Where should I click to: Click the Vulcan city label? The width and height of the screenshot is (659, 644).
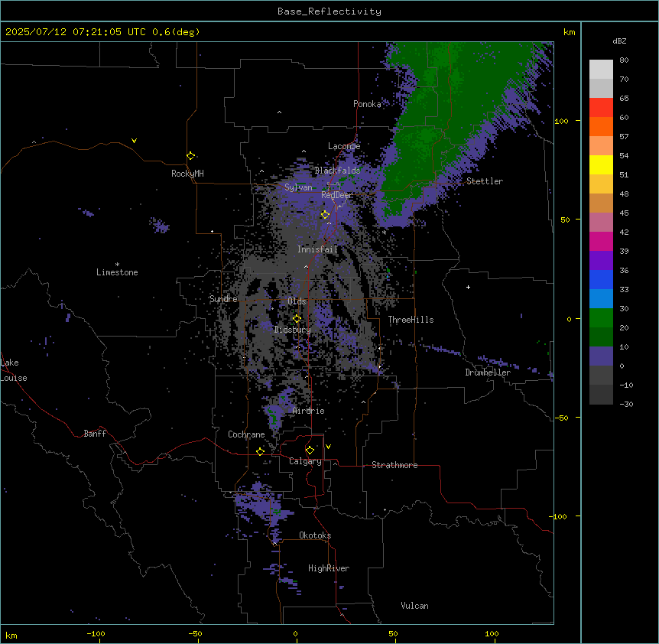click(415, 606)
